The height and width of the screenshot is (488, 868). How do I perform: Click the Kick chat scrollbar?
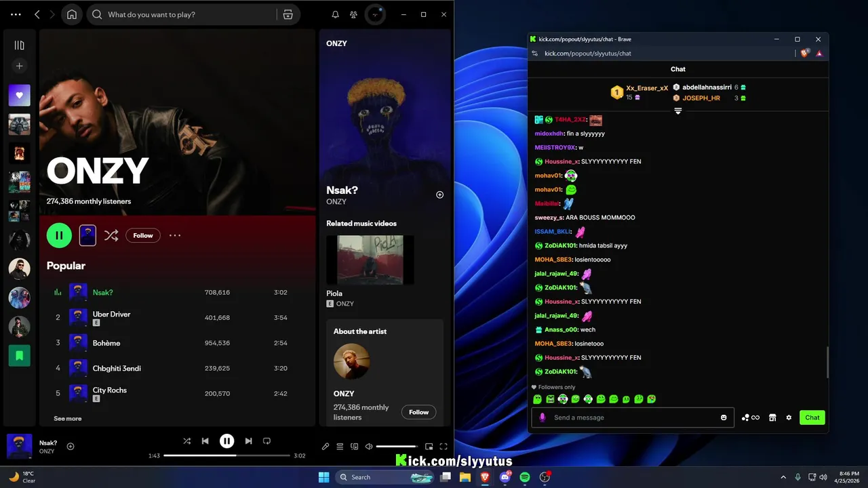point(827,363)
